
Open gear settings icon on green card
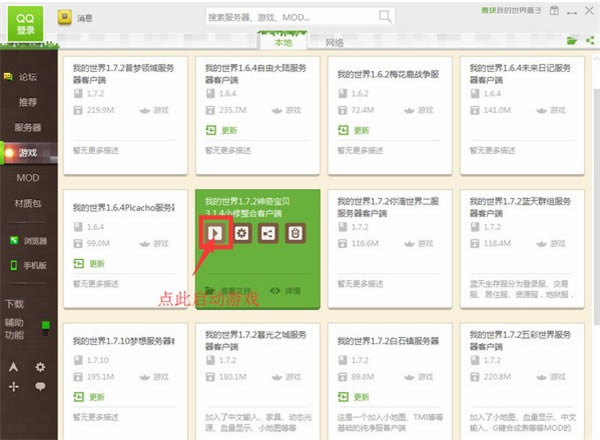241,233
